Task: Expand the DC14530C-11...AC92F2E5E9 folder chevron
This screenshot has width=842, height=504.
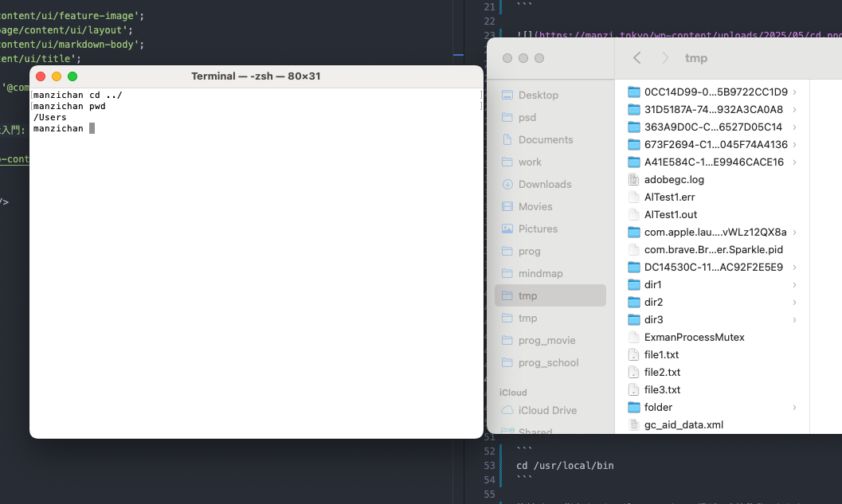Action: coord(794,268)
